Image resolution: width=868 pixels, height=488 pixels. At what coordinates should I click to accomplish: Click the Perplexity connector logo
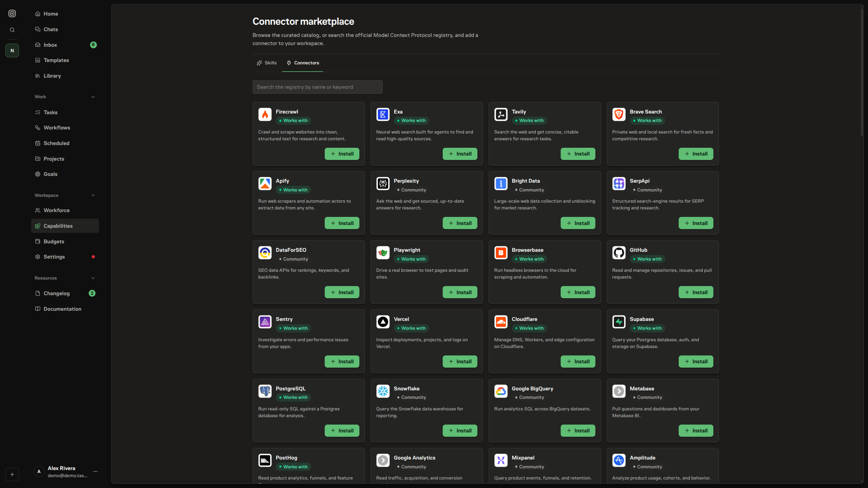(383, 184)
